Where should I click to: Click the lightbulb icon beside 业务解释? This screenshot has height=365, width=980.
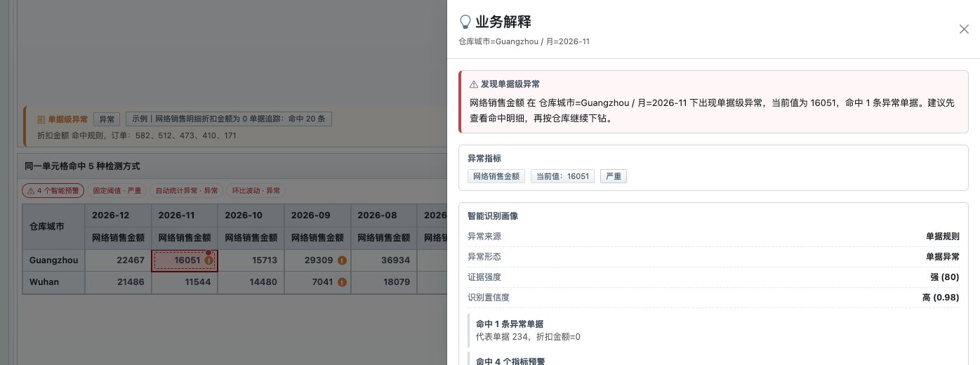[x=465, y=22]
